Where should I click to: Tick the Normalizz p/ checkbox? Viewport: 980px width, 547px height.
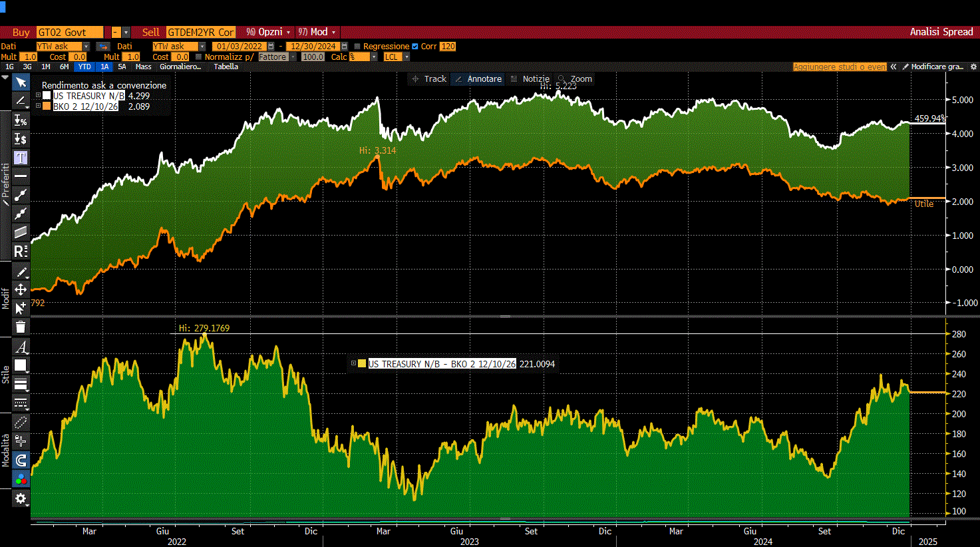(198, 57)
